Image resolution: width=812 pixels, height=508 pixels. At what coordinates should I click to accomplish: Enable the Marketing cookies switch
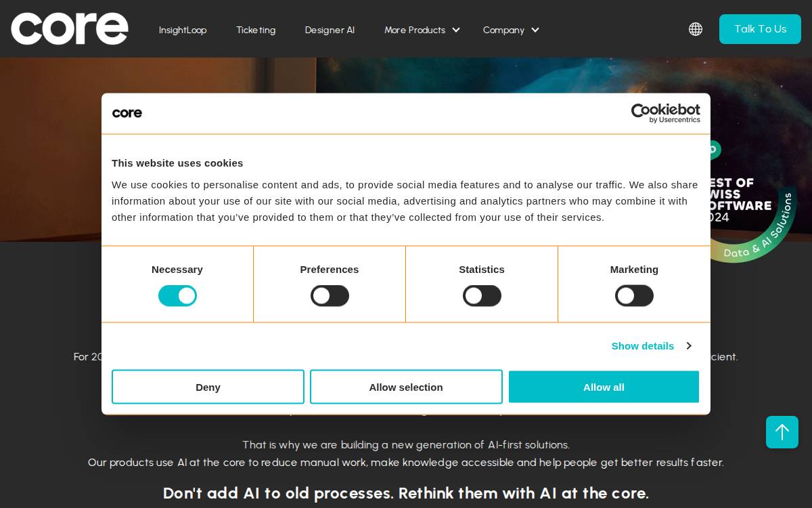click(x=634, y=296)
